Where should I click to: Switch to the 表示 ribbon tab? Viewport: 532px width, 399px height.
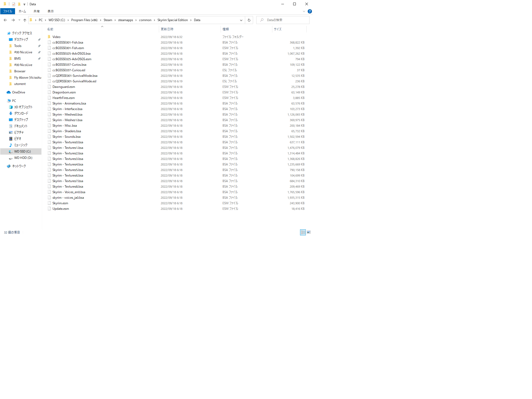tap(50, 11)
